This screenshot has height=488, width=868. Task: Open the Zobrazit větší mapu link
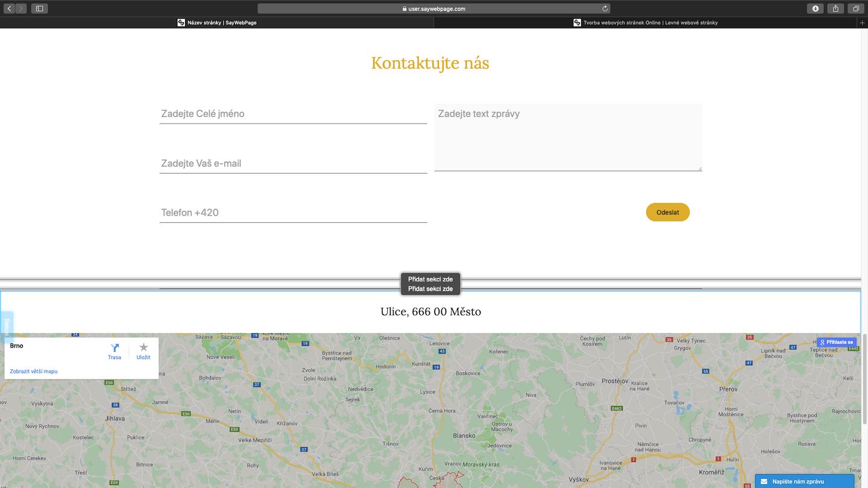34,372
